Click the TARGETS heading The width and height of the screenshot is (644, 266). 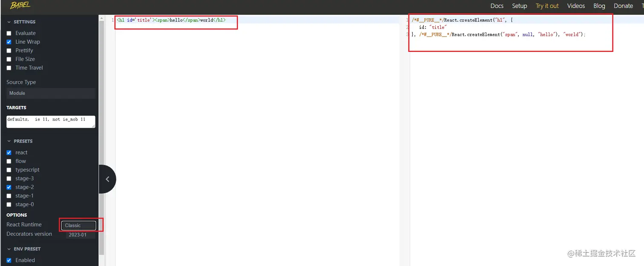pos(16,108)
